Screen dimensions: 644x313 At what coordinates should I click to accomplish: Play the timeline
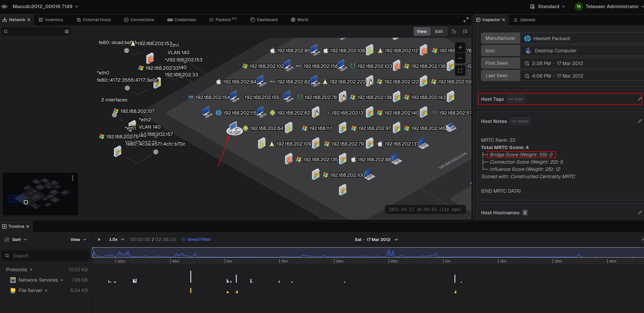(x=99, y=239)
